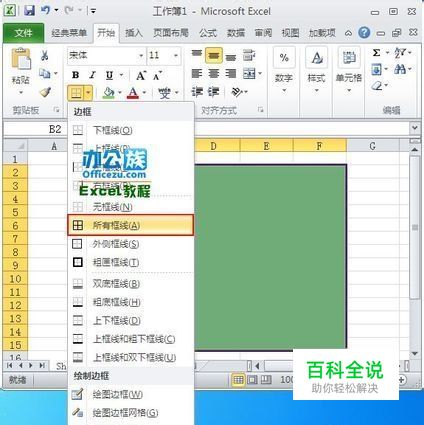424x425 pixels.
Task: Choose 无框线(N) no border
Action: (131, 207)
